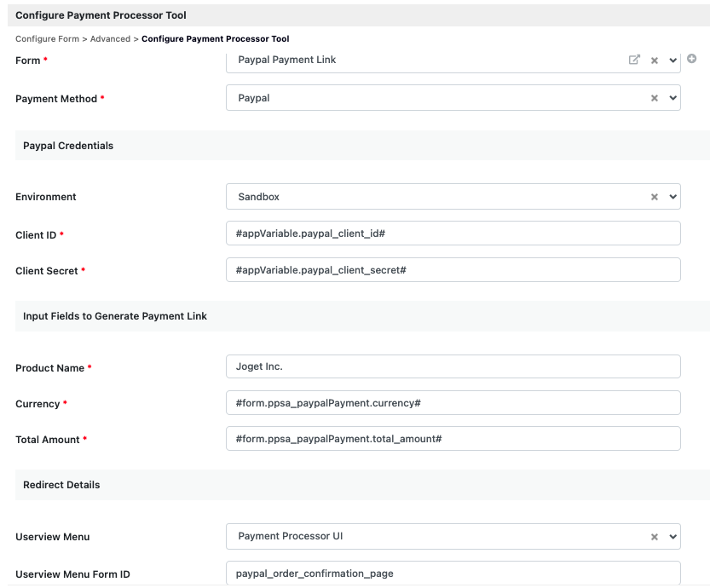Open the Userview Menu dropdown arrow
The image size is (710, 588).
click(672, 537)
